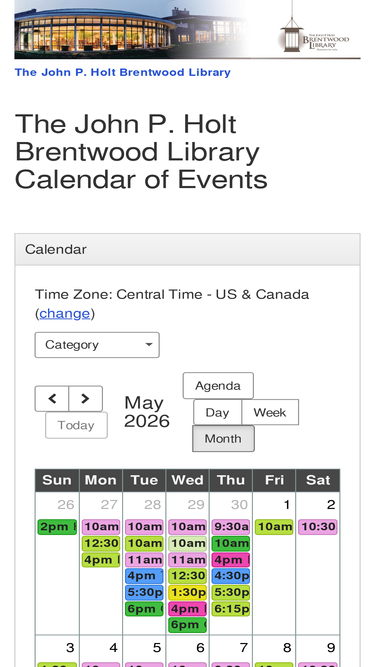Open the 6:15p event on Thursday 30

coord(231,609)
